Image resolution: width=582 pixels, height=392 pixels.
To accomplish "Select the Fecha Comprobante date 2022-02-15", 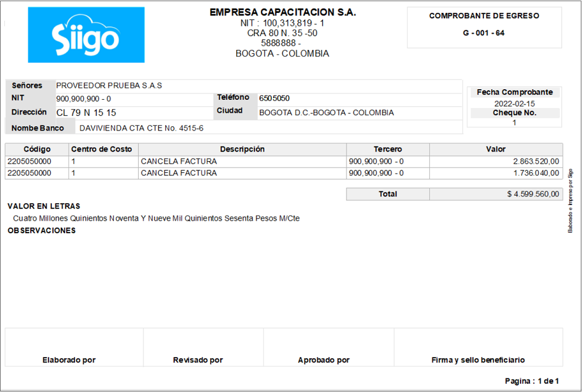I will click(515, 103).
